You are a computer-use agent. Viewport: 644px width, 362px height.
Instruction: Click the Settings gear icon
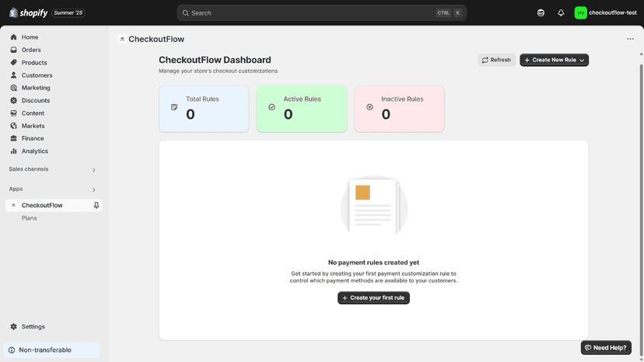coord(13,327)
